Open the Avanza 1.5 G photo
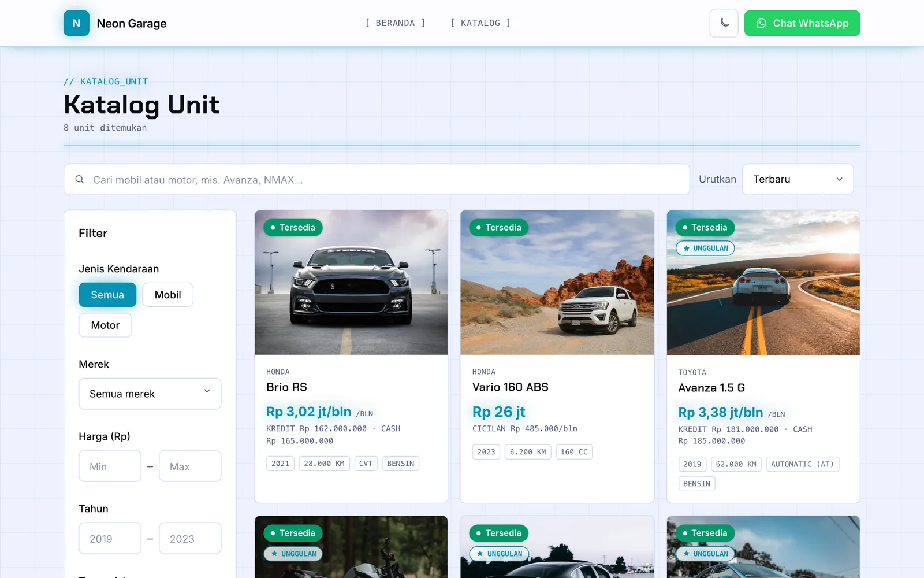 click(763, 283)
